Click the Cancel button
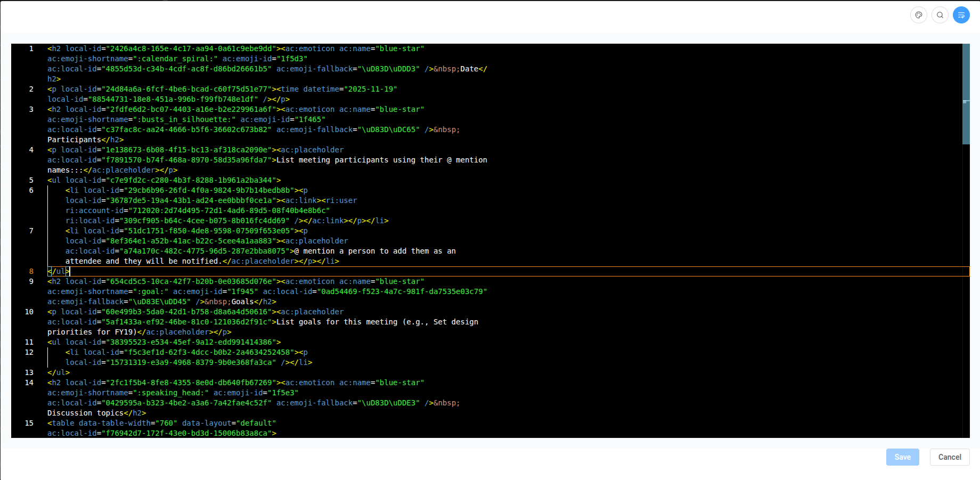 pyautogui.click(x=949, y=457)
